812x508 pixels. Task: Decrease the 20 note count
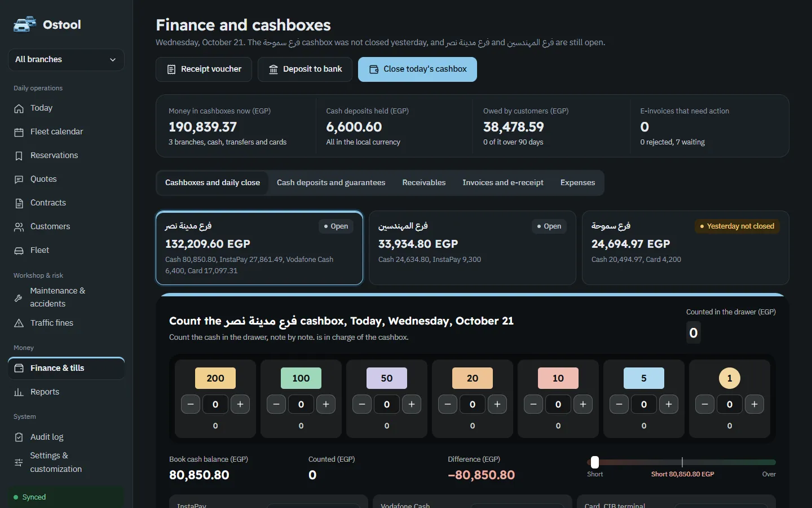[x=448, y=404]
